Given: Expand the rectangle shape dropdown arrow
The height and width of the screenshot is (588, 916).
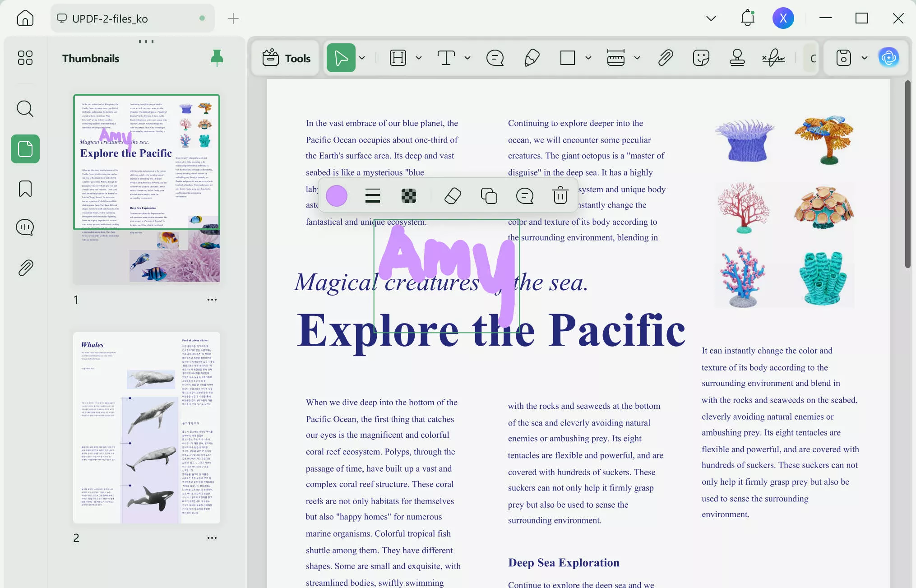Looking at the screenshot, I should [588, 58].
